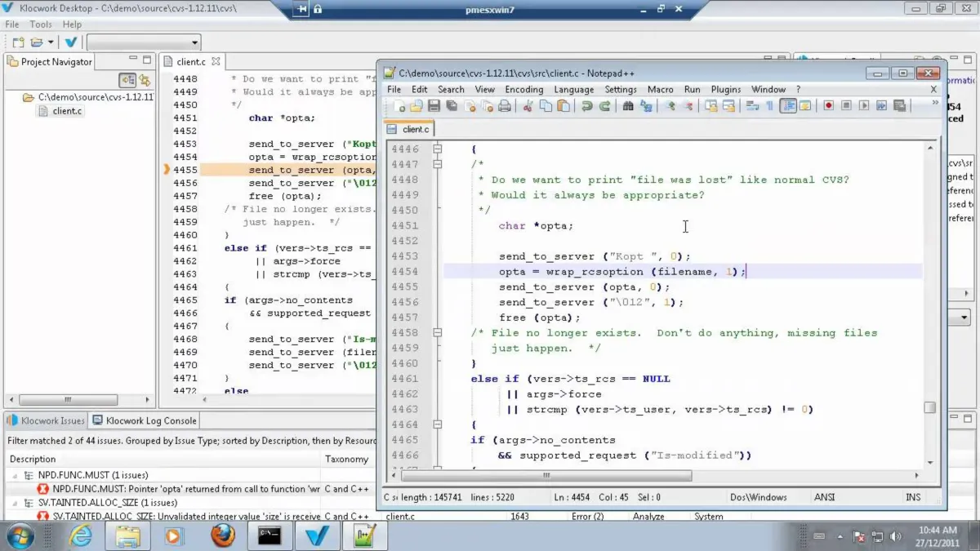This screenshot has height=551, width=980.
Task: Click the Print icon in Notepad++ toolbar
Action: tap(505, 106)
